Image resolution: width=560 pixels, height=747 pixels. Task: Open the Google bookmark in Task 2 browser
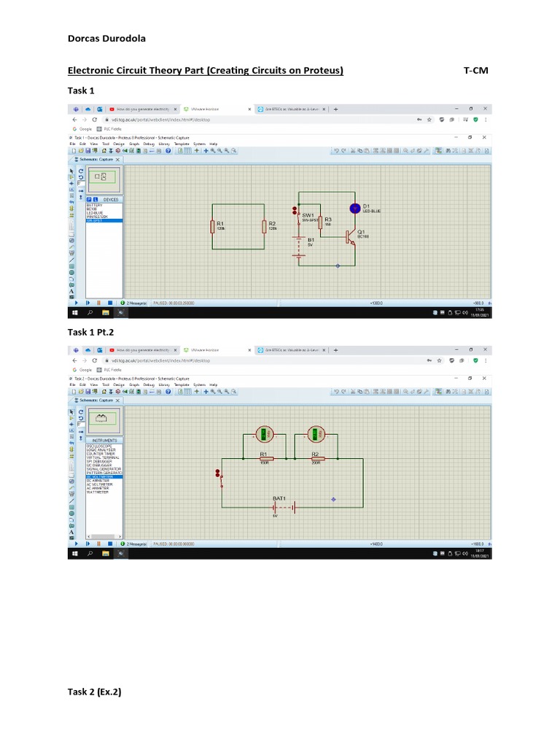[x=83, y=370]
